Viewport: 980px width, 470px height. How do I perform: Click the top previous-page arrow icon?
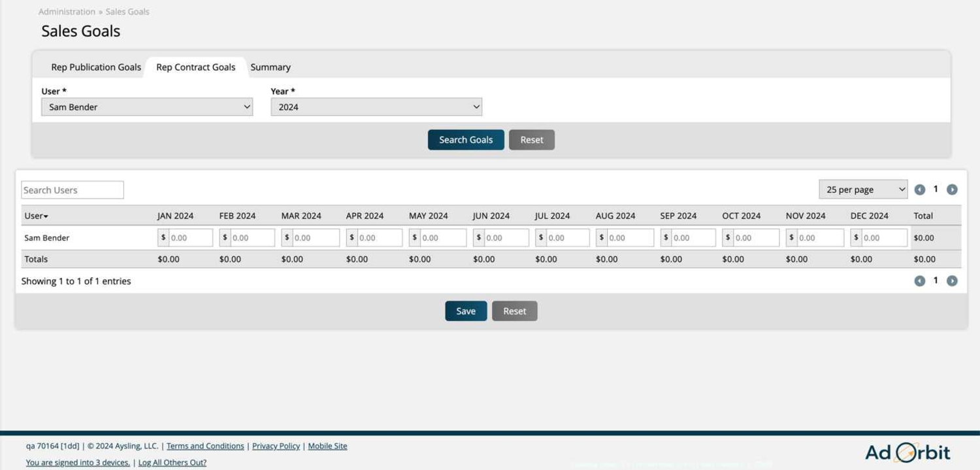tap(920, 190)
